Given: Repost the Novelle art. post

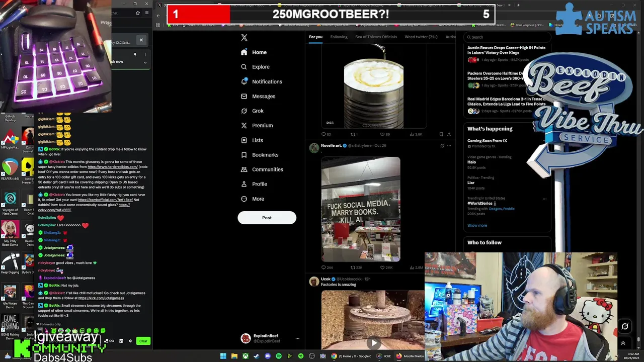Looking at the screenshot, I should [356, 267].
